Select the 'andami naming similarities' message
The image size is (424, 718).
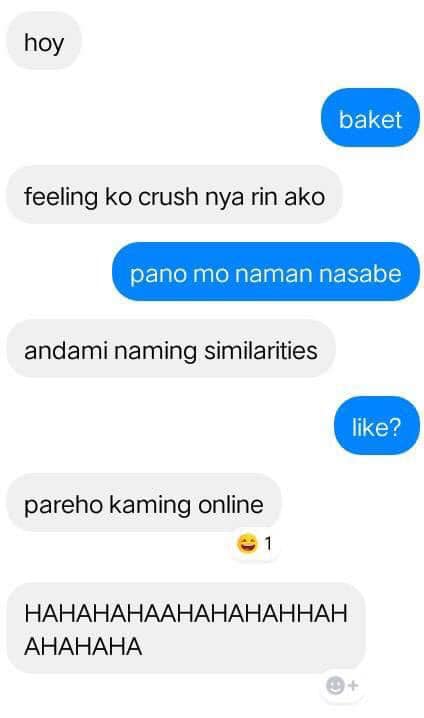tap(171, 350)
